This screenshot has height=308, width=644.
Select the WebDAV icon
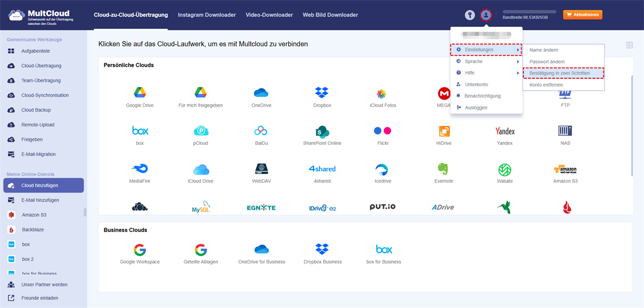[261, 169]
